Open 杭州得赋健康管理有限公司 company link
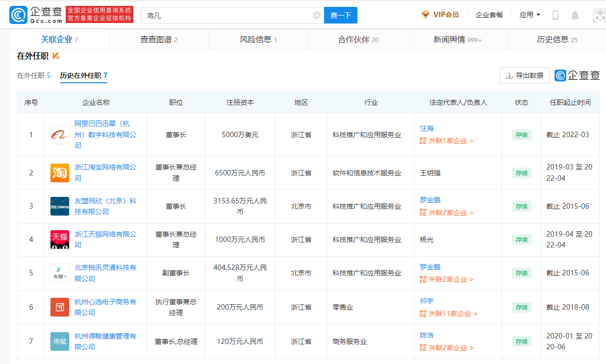Viewport: 606px width, 364px height. coord(105,341)
